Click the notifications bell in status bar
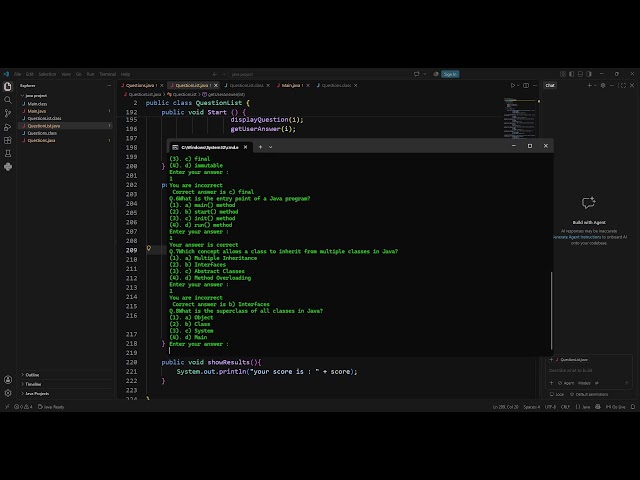 point(633,407)
